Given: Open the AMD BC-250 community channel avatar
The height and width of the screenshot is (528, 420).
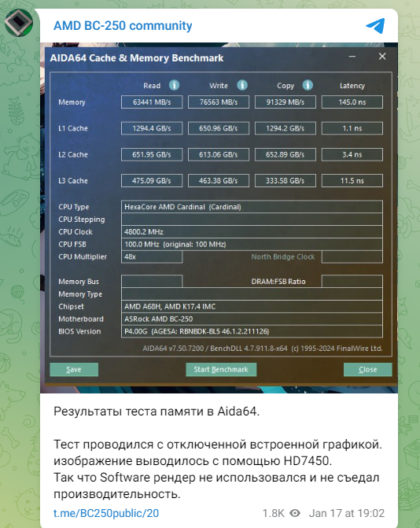Looking at the screenshot, I should [x=19, y=23].
